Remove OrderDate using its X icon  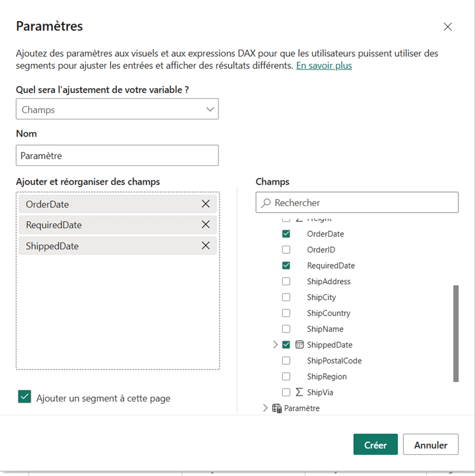point(206,204)
